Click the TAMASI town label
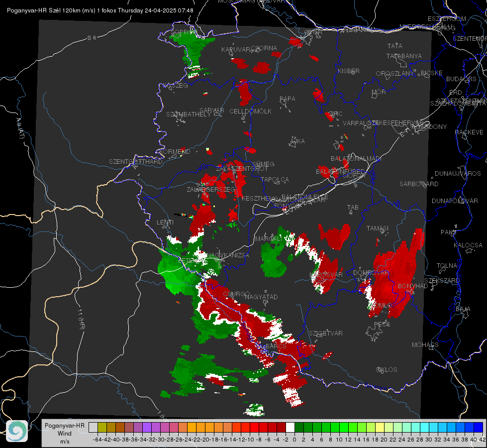487x448 pixels. (378, 228)
